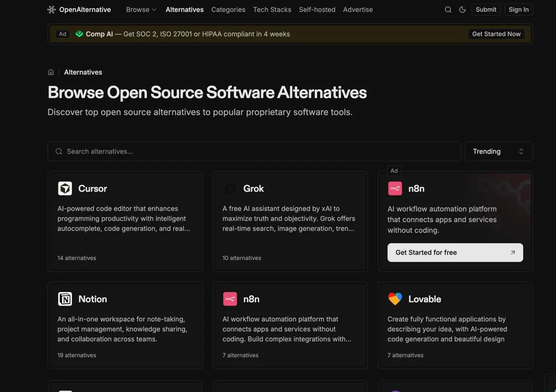556x392 pixels.
Task: Go to home via breadcrumb house icon
Action: (51, 72)
